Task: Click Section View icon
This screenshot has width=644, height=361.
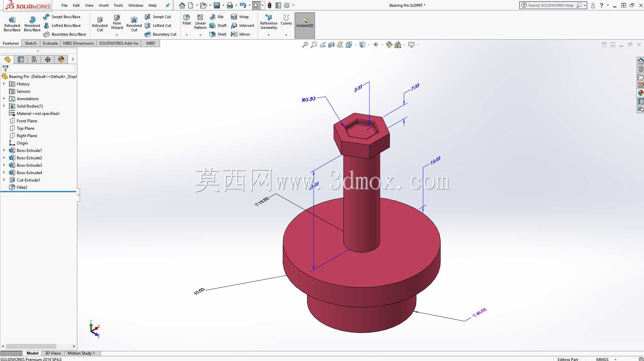Action: tap(331, 45)
